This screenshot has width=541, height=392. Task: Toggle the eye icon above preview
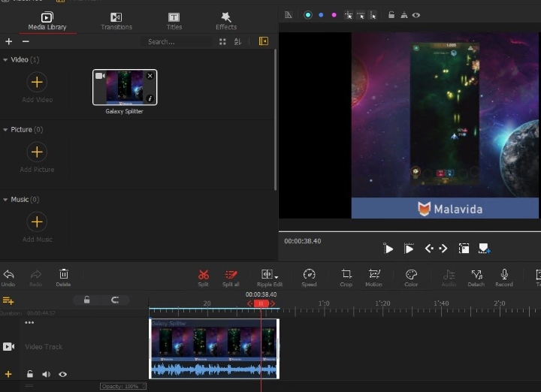pyautogui.click(x=416, y=15)
